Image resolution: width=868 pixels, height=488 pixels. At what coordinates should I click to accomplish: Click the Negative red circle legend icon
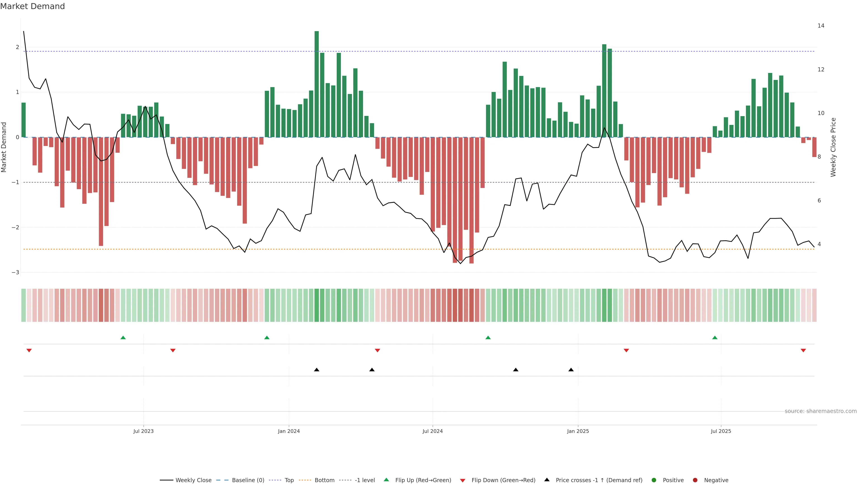pos(695,480)
